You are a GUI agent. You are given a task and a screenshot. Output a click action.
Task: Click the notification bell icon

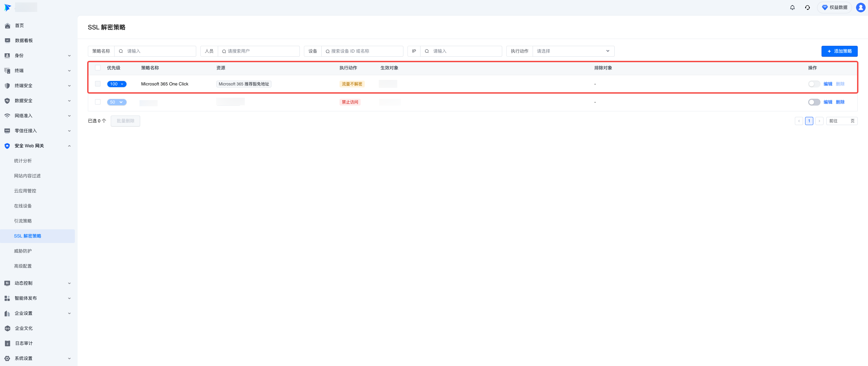tap(792, 8)
